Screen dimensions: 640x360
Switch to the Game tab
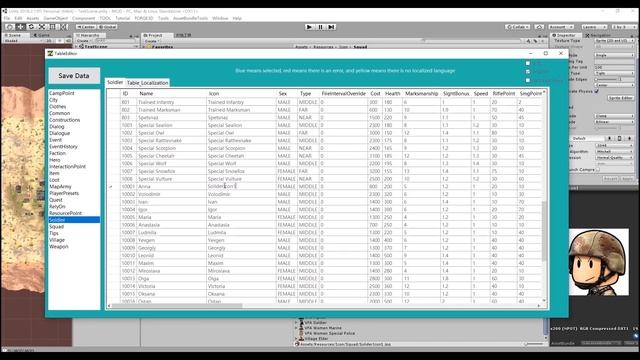[x=42, y=36]
